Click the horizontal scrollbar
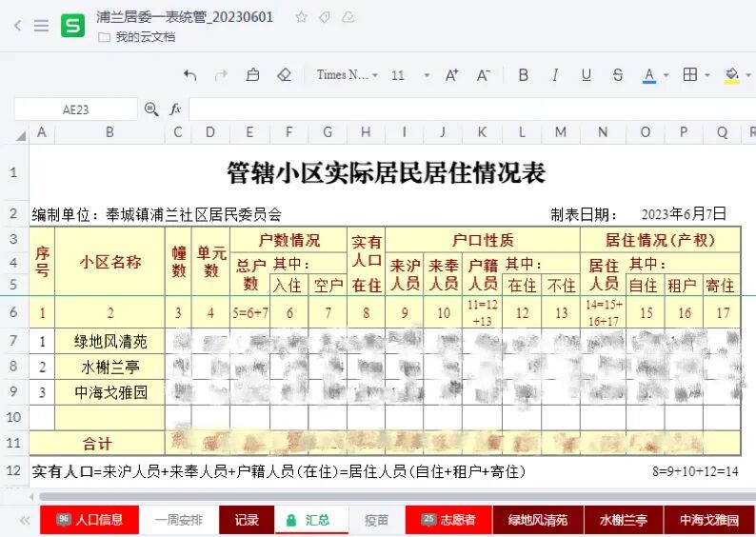Screen dimensions: 756x537 [398, 496]
